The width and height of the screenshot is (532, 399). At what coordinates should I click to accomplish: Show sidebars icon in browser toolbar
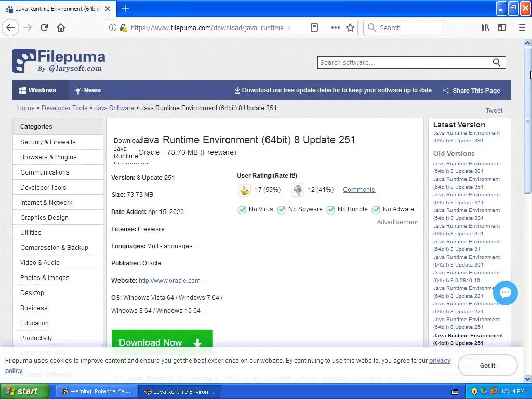coord(502,28)
